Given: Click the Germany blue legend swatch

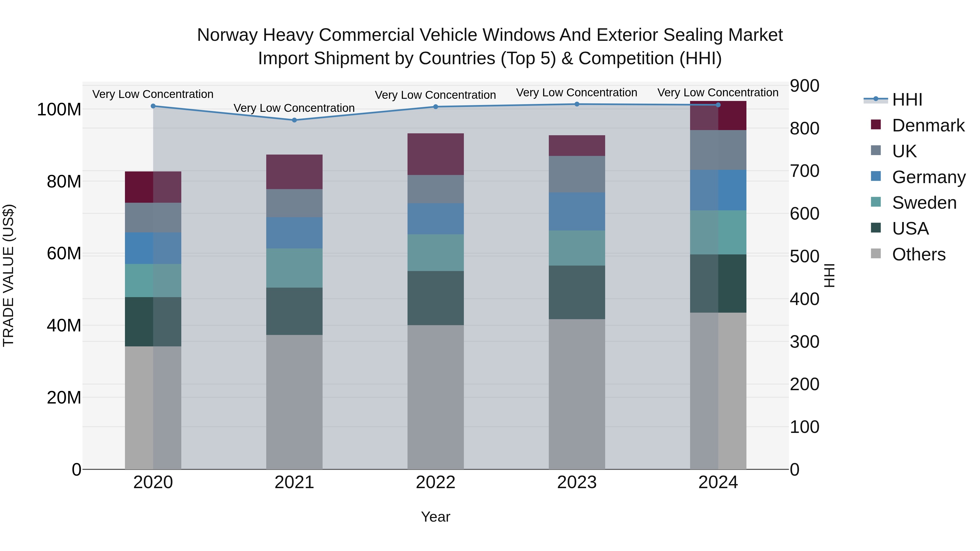Looking at the screenshot, I should click(x=876, y=176).
